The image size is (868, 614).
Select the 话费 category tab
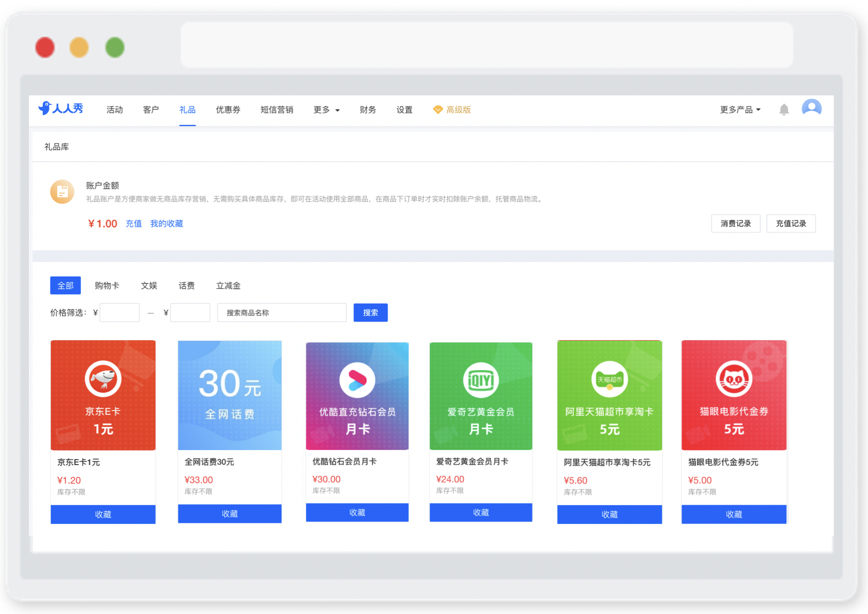coord(186,286)
